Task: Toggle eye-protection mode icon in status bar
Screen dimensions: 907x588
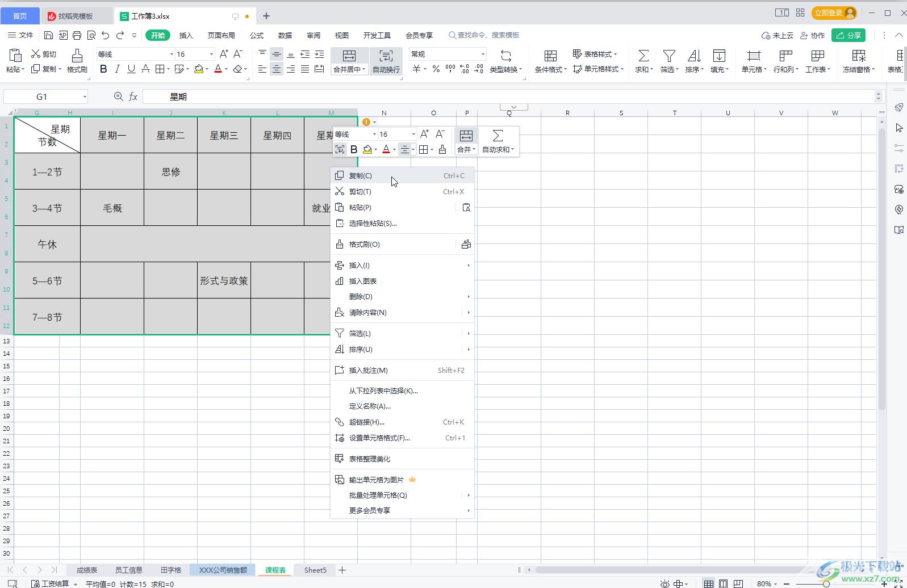Action: (x=664, y=583)
